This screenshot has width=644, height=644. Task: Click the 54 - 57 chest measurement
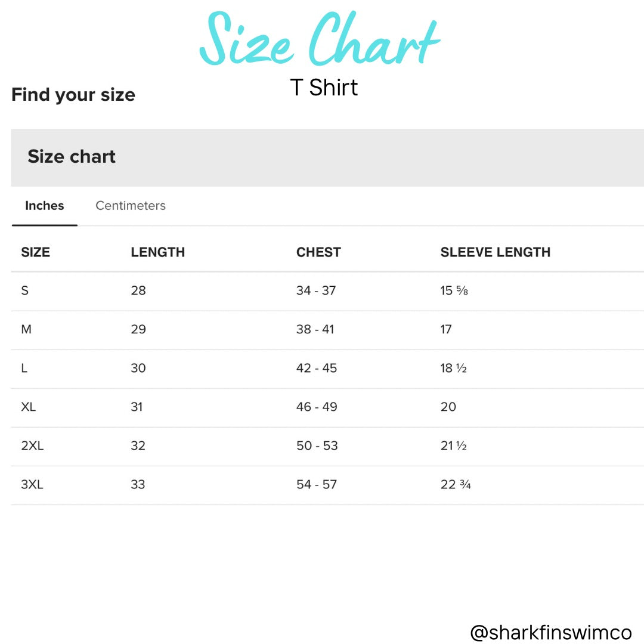click(x=317, y=485)
